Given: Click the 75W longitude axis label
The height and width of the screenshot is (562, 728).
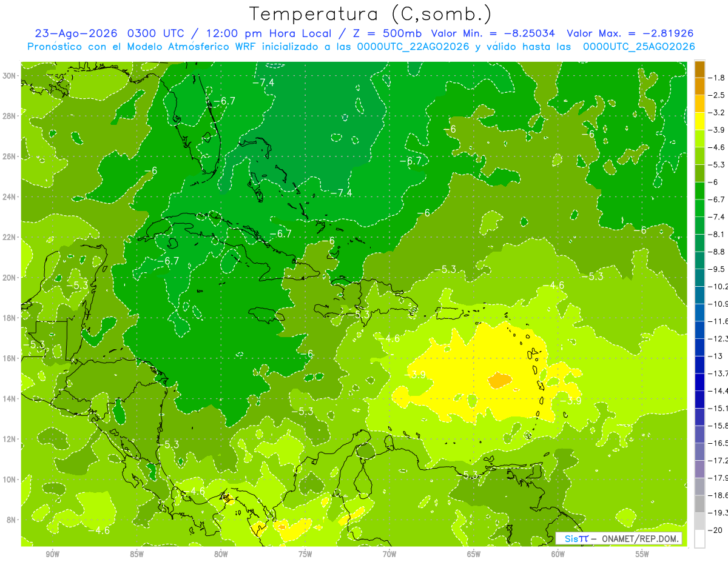Looking at the screenshot, I should click(x=305, y=554).
